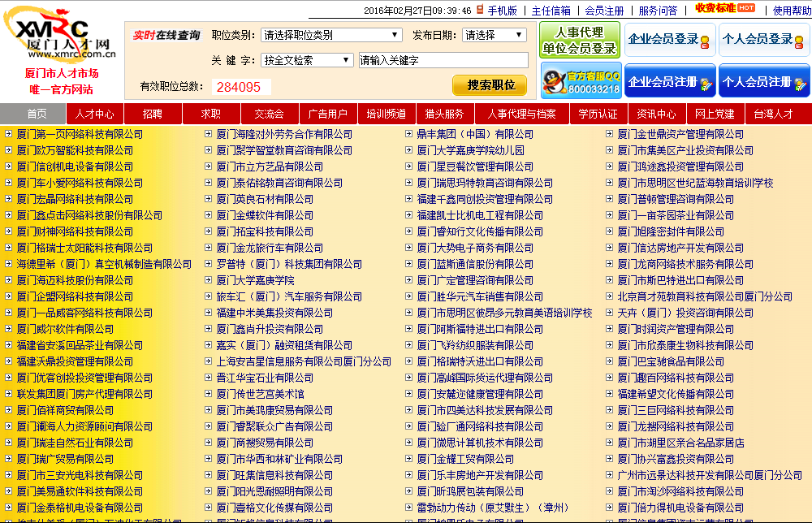This screenshot has width=812, height=523.
Task: Open 厦门美易通软件有限公司 company link
Action: tap(80, 491)
